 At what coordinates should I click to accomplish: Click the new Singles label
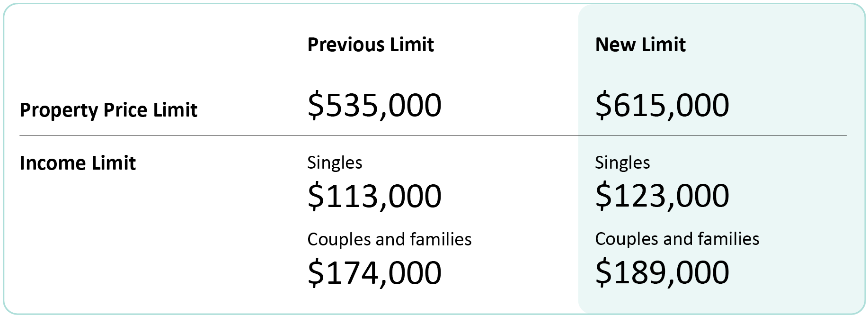622,163
